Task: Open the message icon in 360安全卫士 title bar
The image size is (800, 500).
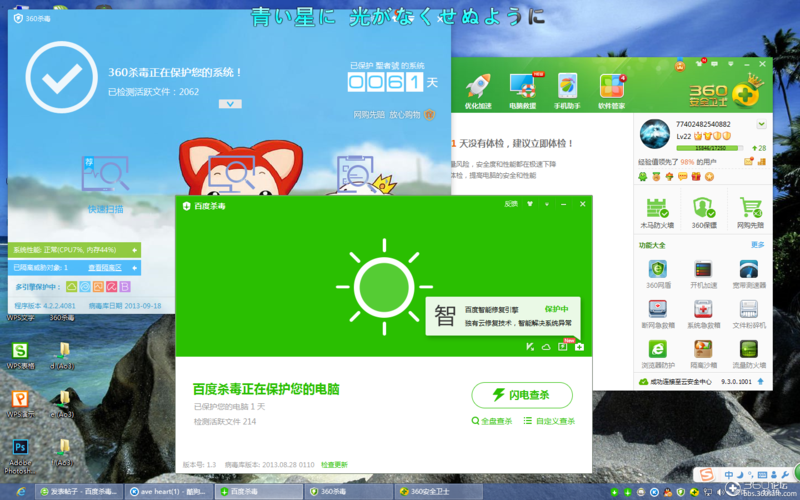Action: (x=714, y=64)
